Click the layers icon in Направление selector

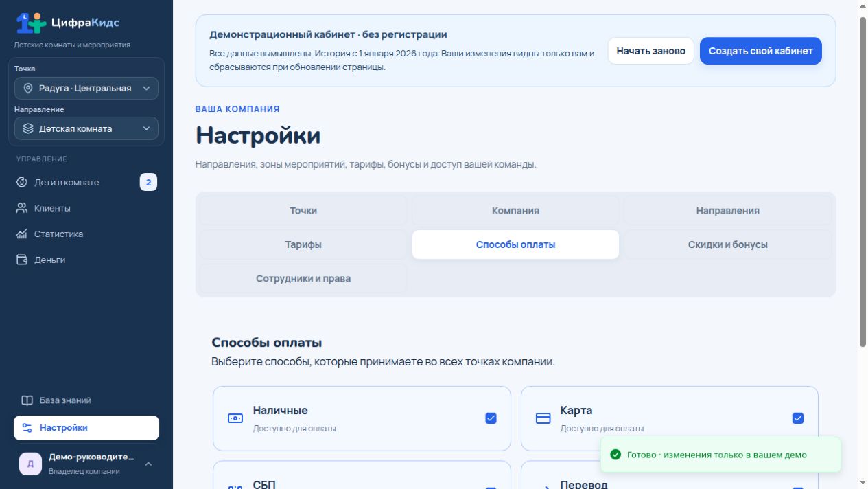point(28,128)
